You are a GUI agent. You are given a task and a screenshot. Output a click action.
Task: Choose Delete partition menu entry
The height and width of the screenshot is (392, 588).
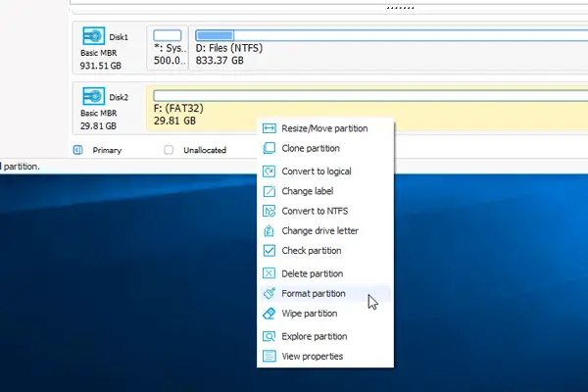325,273
